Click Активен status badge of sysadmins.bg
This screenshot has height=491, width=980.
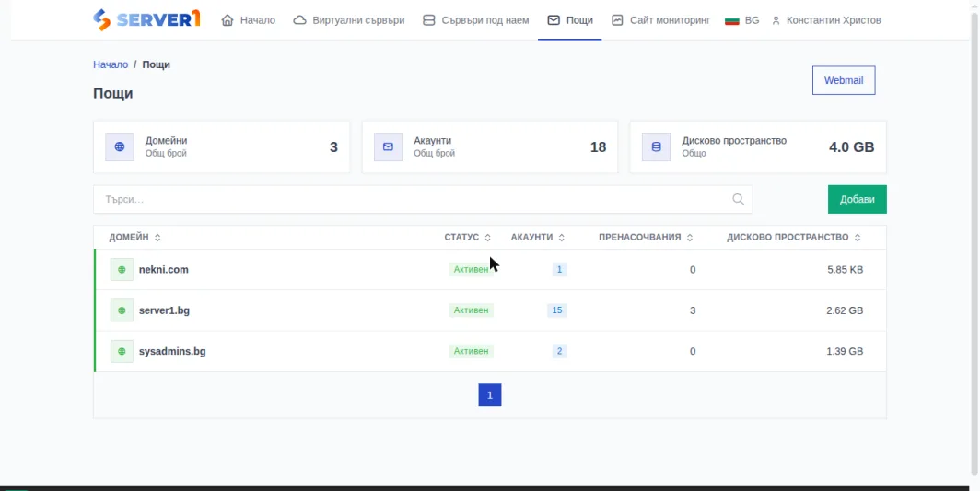point(472,351)
